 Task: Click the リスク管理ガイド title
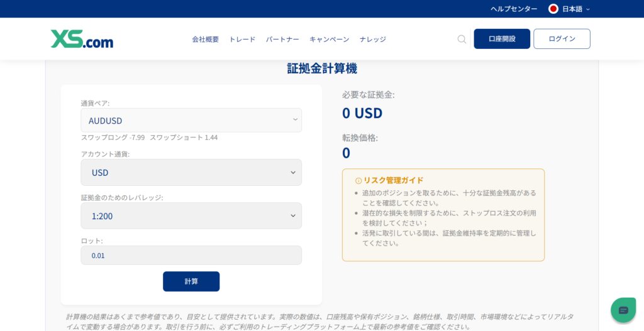pyautogui.click(x=393, y=180)
